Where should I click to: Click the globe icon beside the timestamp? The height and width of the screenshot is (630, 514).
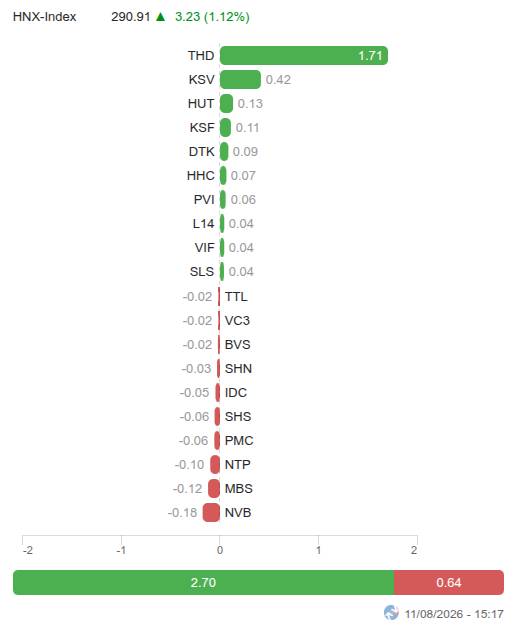[x=391, y=613]
